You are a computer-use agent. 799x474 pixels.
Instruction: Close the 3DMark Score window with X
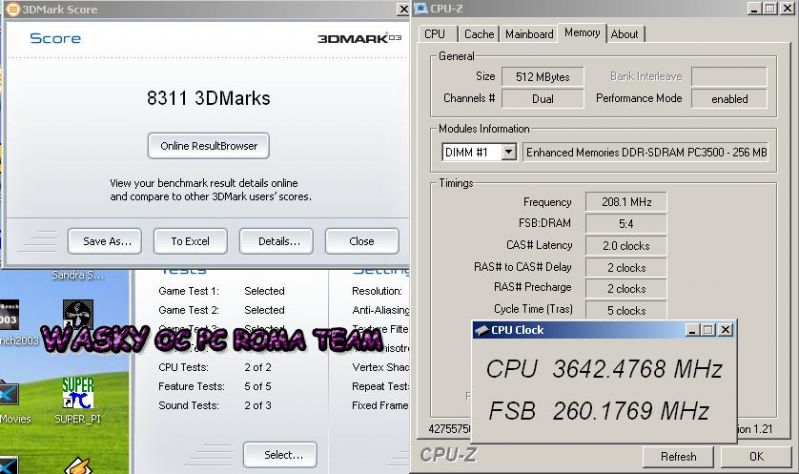pyautogui.click(x=403, y=9)
